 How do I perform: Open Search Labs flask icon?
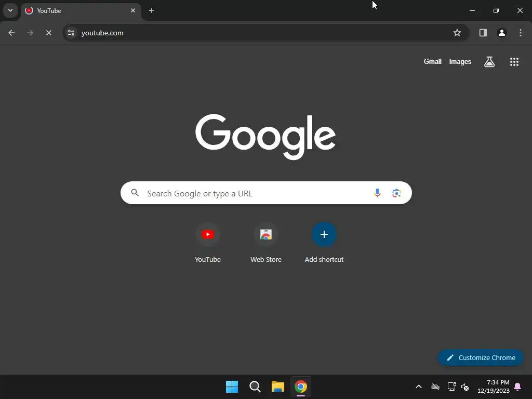click(489, 62)
